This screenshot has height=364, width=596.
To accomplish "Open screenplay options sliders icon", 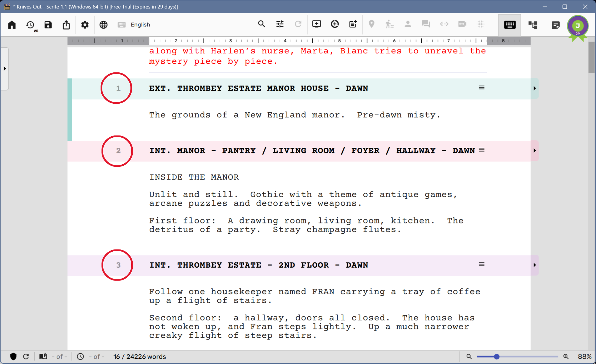I will (x=280, y=24).
